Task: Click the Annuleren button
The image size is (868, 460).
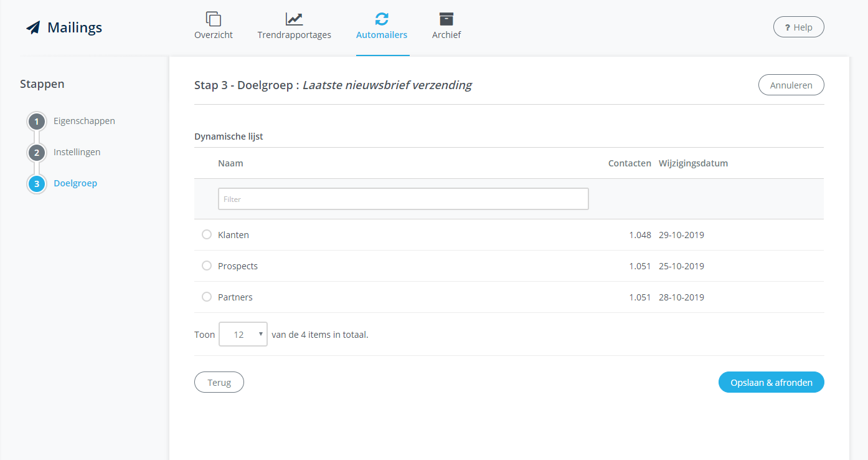Action: [791, 85]
